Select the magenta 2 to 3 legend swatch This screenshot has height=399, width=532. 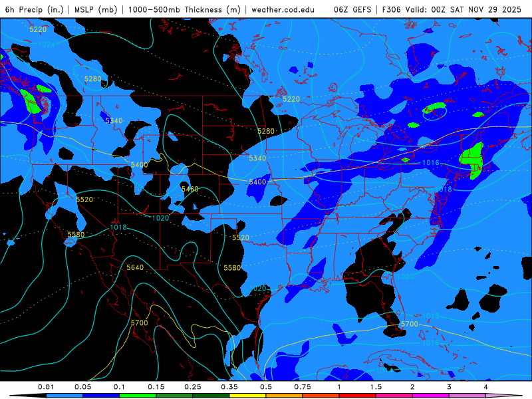click(x=431, y=396)
